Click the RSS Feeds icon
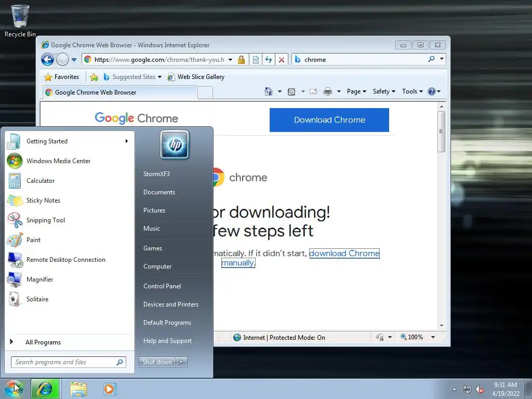Image resolution: width=532 pixels, height=399 pixels. tap(291, 91)
